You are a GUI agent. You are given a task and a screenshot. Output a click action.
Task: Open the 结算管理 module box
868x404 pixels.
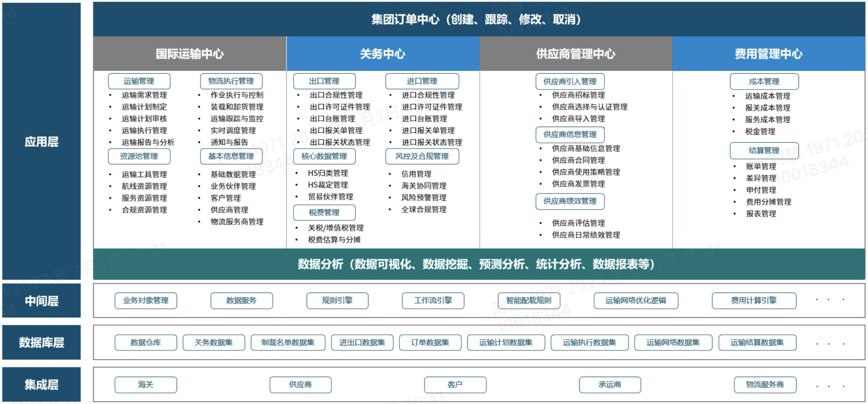point(764,151)
